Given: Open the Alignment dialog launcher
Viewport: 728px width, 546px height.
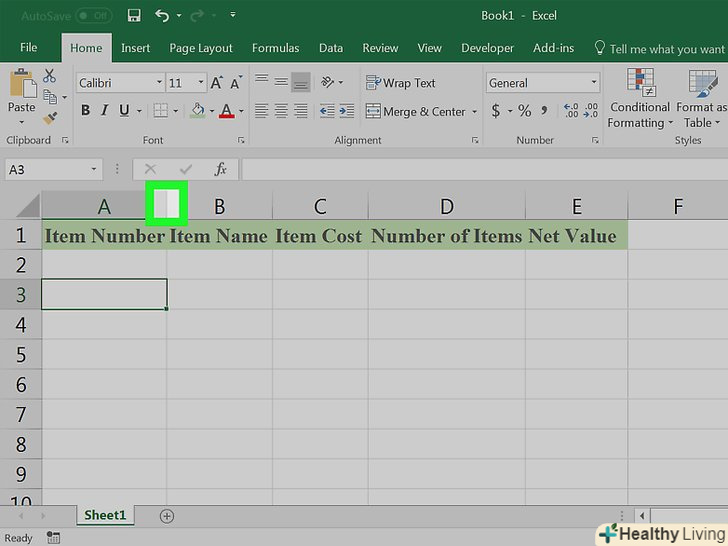Looking at the screenshot, I should 475,140.
